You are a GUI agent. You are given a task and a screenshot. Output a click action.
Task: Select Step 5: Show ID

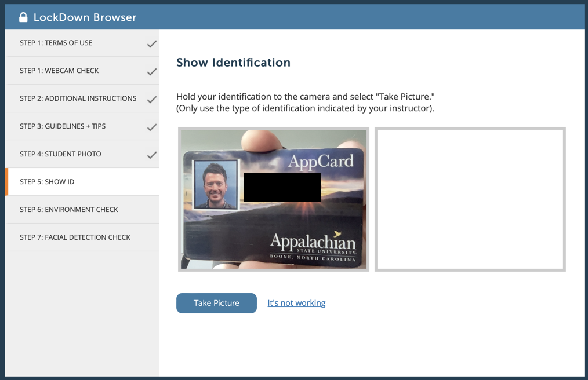tap(82, 182)
